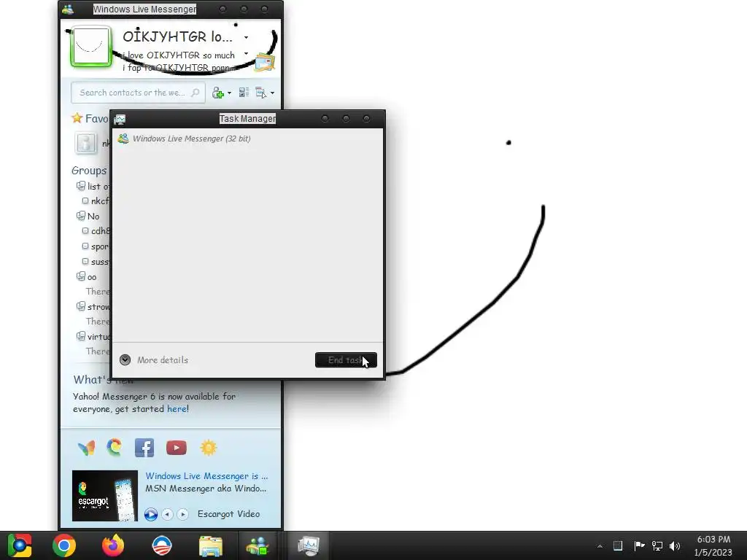The image size is (747, 560).
Task: Open the Action Center flag icon
Action: click(x=639, y=545)
